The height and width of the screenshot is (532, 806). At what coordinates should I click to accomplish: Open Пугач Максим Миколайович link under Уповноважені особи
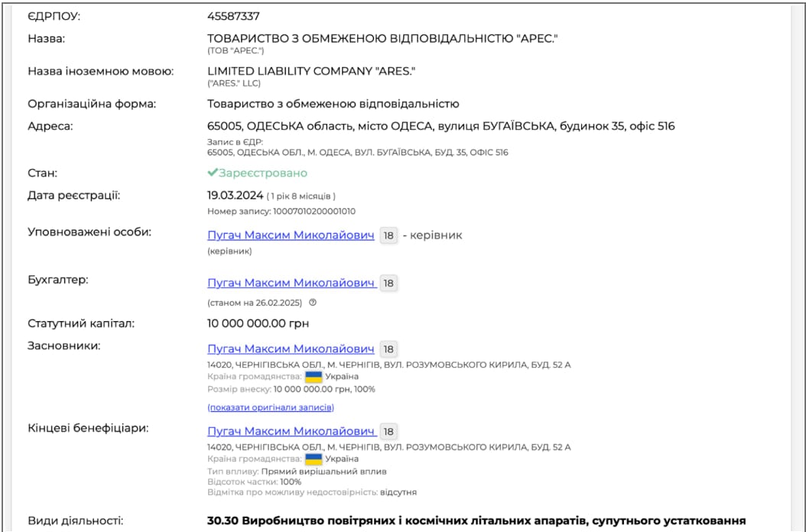coord(291,235)
